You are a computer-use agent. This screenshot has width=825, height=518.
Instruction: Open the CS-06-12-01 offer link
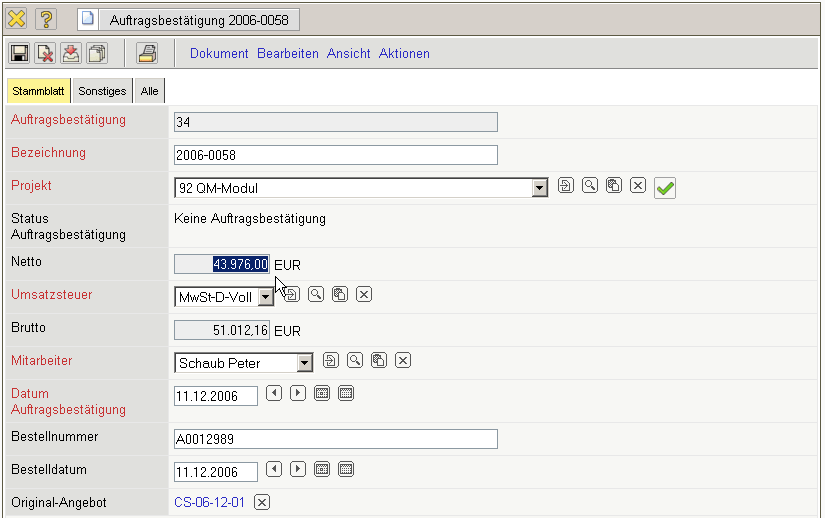click(209, 503)
